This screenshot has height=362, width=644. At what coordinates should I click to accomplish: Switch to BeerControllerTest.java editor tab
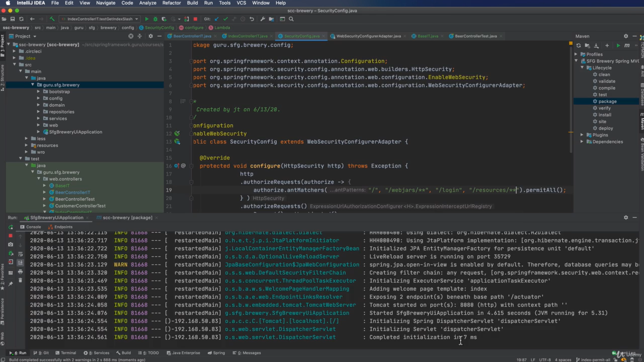475,36
